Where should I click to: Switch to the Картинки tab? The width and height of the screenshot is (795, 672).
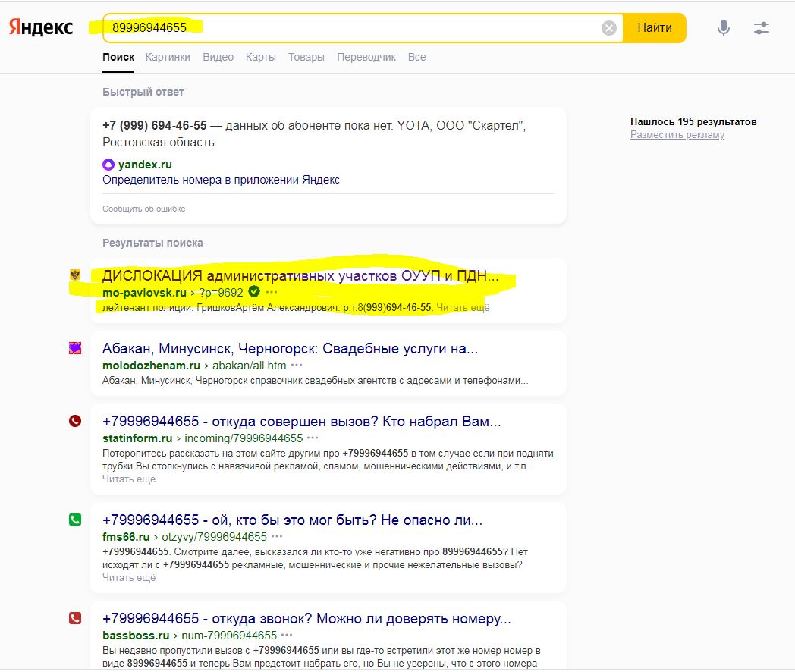168,57
